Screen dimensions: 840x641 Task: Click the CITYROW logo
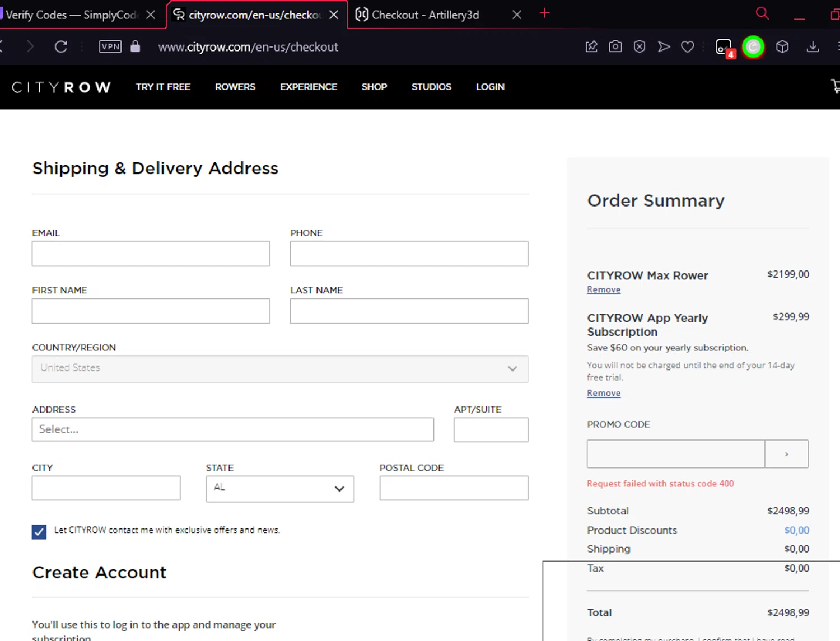61,87
